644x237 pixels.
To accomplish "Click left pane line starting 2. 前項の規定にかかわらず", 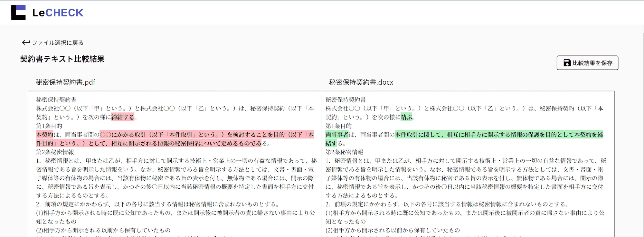I will click(x=158, y=204).
